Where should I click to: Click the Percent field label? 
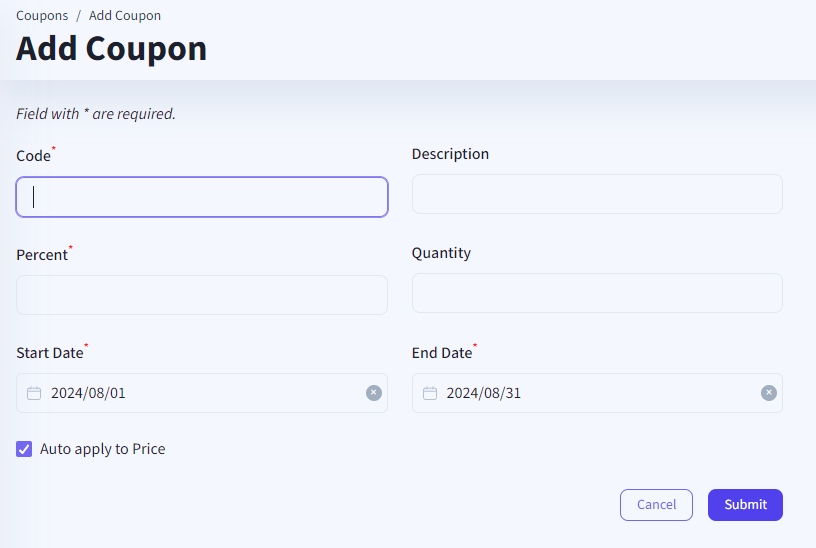(x=42, y=255)
